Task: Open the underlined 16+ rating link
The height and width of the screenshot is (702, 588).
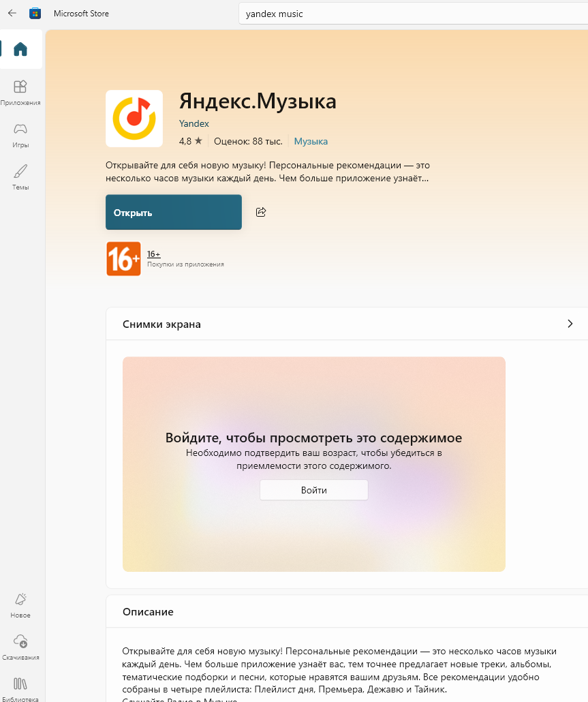Action: coord(153,254)
